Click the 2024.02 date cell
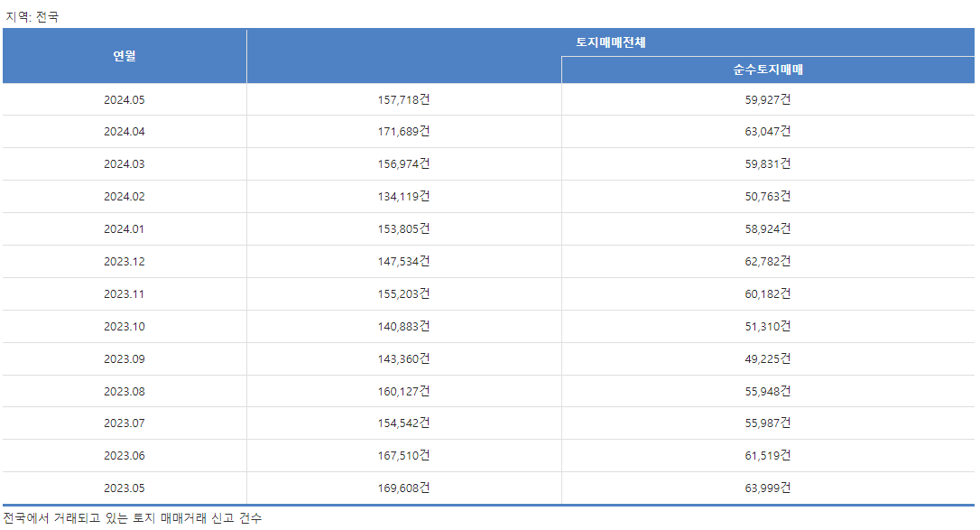Viewport: 980px width, 530px height. [x=125, y=197]
